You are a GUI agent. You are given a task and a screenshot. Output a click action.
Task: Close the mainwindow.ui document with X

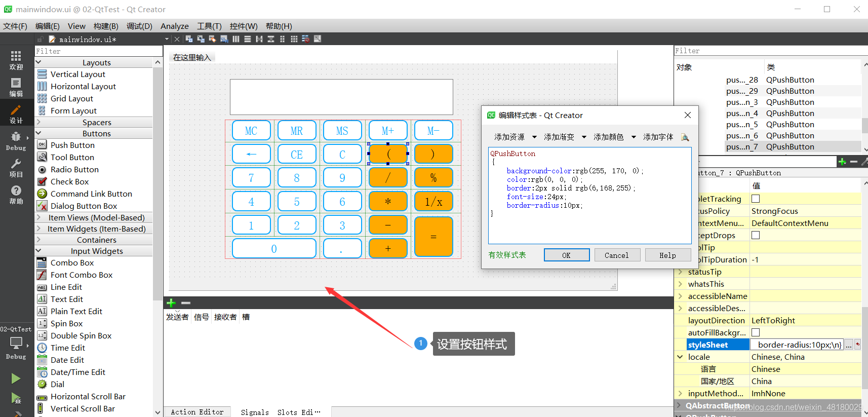tap(177, 39)
